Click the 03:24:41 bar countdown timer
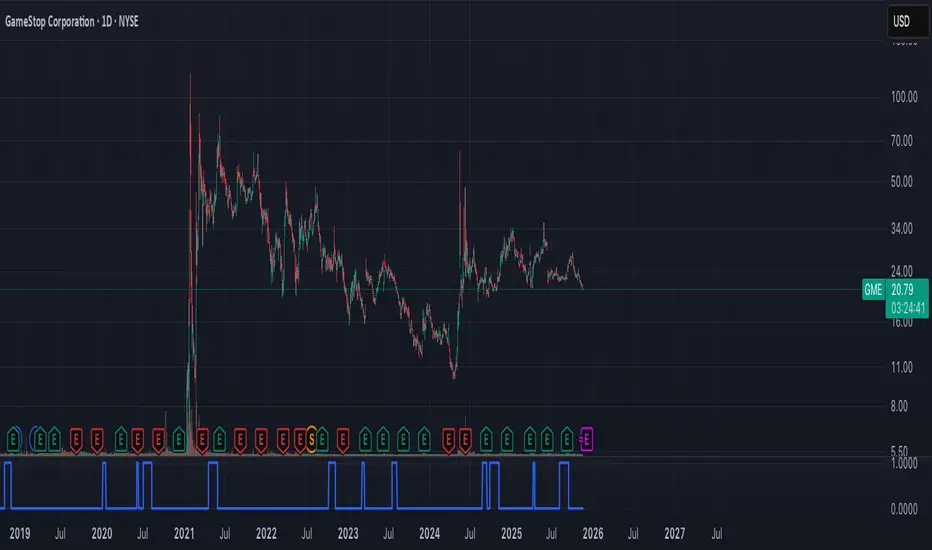The width and height of the screenshot is (932, 550). tap(908, 308)
